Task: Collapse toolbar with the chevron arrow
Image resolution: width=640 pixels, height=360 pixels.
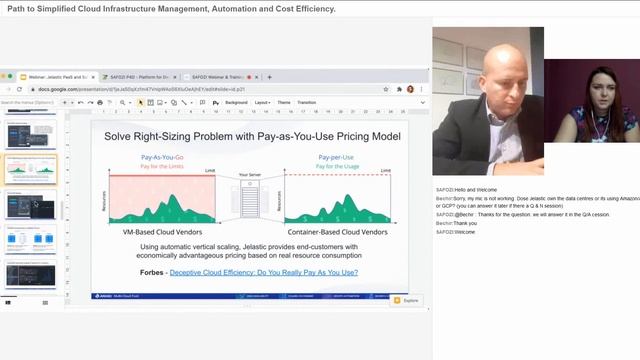Action: pyautogui.click(x=423, y=102)
